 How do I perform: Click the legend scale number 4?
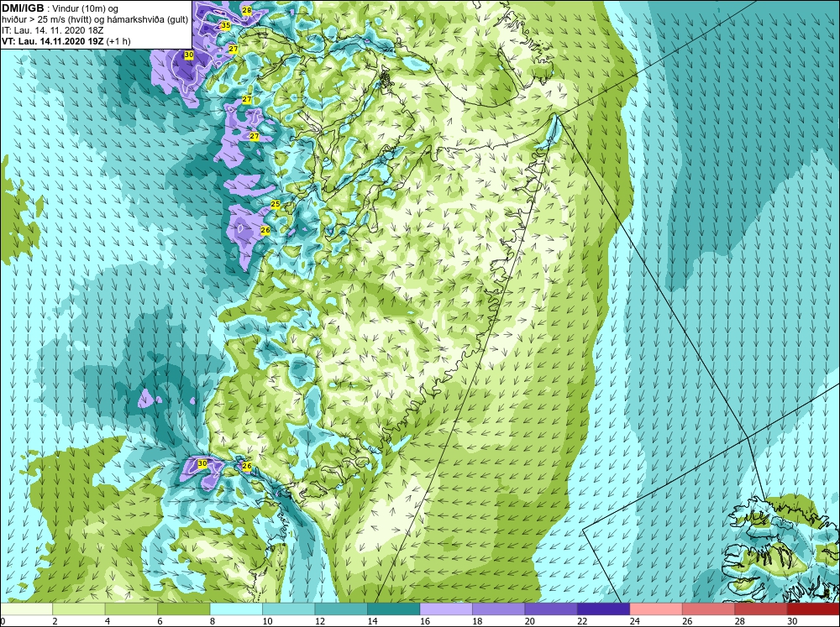[x=108, y=620]
